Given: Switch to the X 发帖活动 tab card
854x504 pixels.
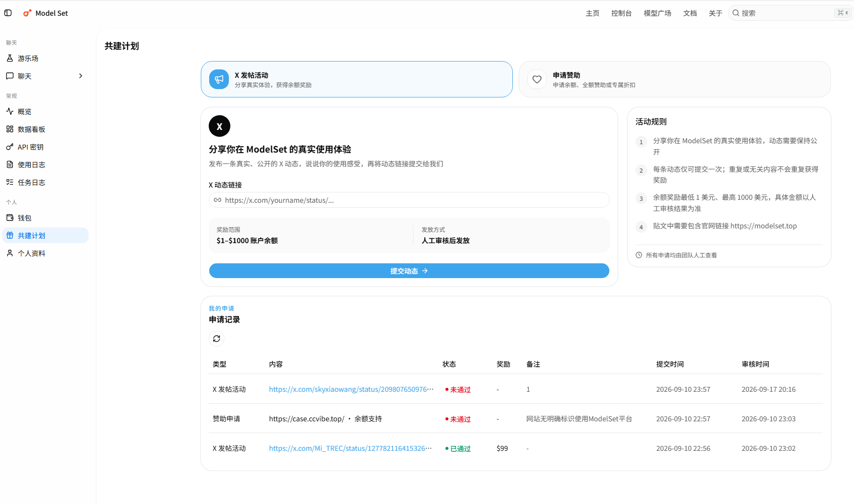Looking at the screenshot, I should pos(357,79).
